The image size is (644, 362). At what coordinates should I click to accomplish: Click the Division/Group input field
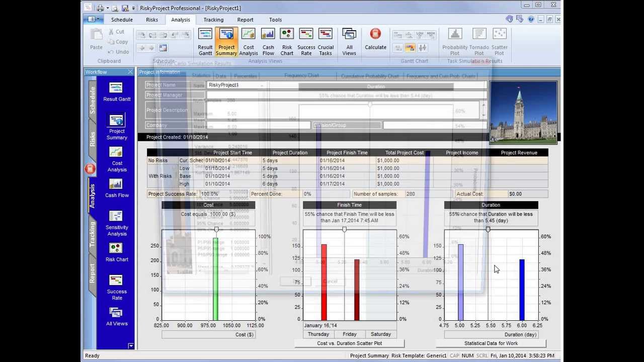point(434,125)
